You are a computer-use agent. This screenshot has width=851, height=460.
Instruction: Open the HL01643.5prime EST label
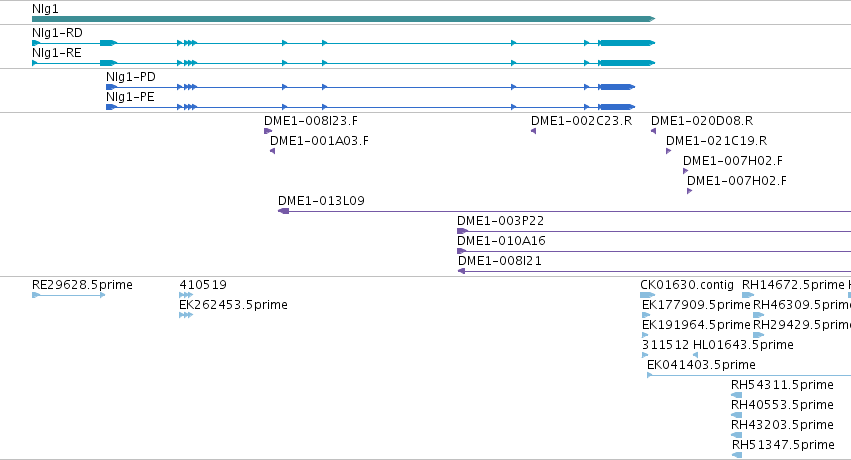[x=744, y=345]
